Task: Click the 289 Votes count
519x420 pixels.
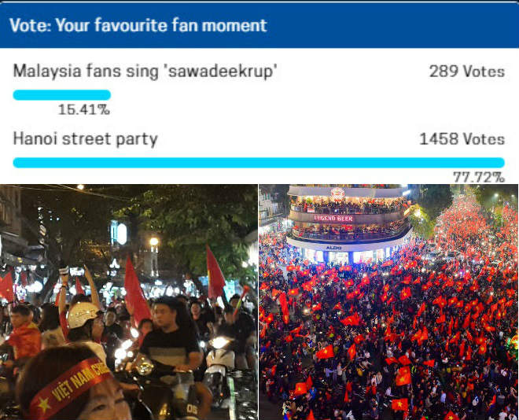Action: click(466, 72)
